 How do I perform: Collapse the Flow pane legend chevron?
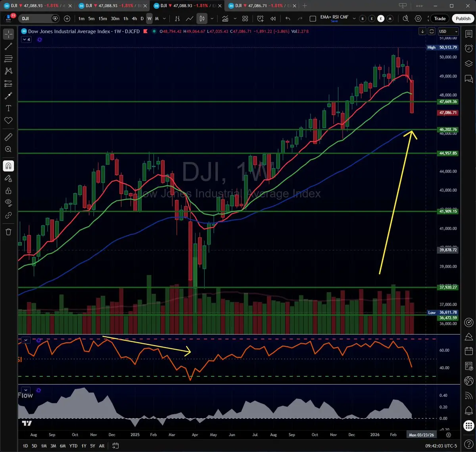(26, 390)
